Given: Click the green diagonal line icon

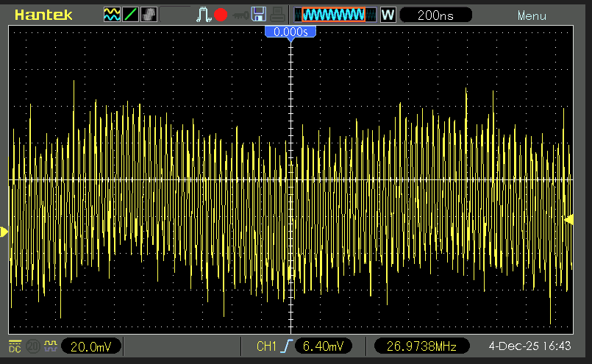Looking at the screenshot, I should [x=130, y=14].
